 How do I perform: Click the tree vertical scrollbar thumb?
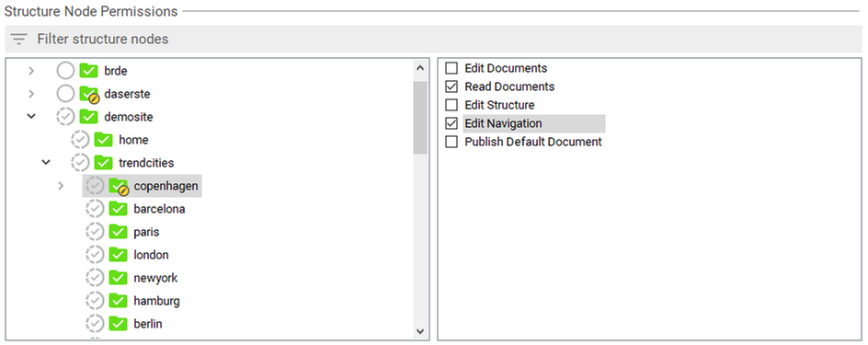(x=419, y=118)
